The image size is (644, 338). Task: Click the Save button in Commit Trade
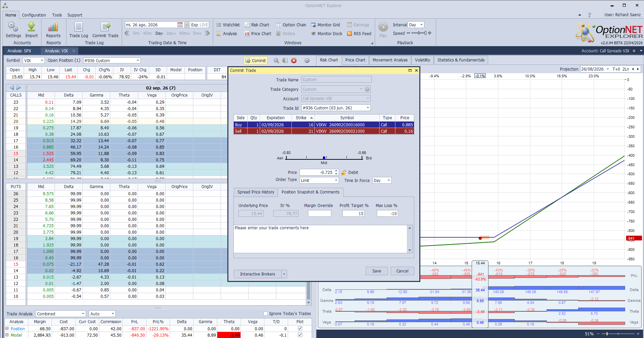[377, 271]
